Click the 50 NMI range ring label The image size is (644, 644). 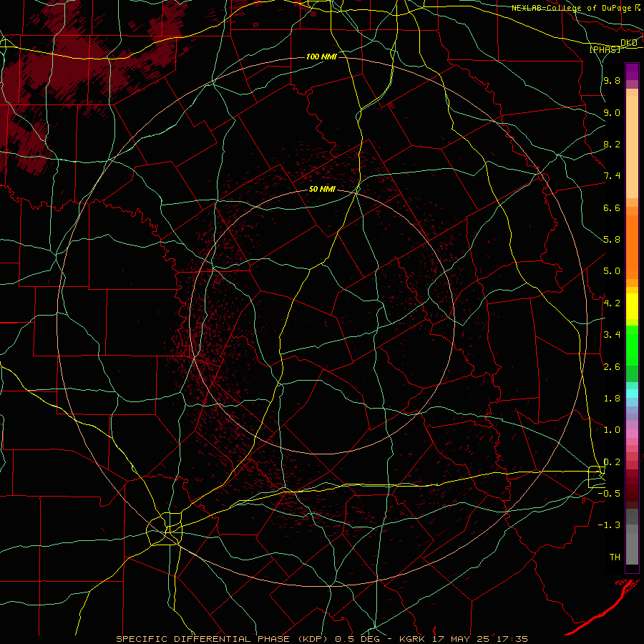(x=322, y=190)
